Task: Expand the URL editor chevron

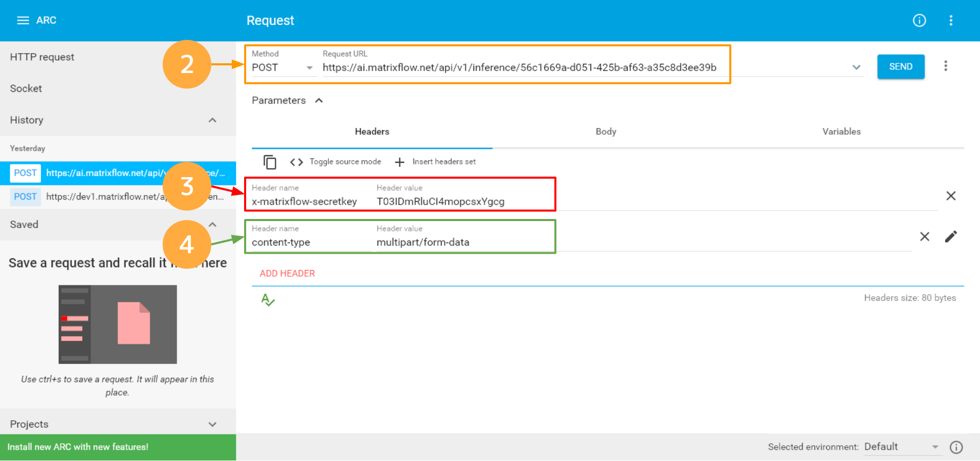Action: [x=856, y=67]
